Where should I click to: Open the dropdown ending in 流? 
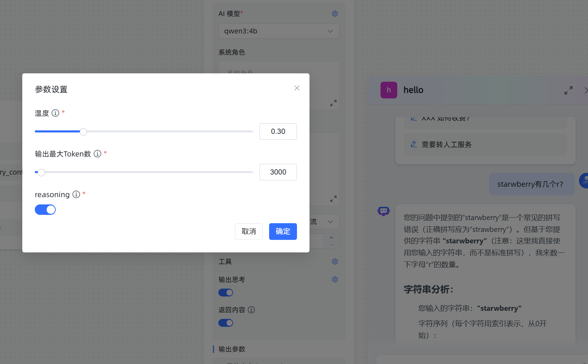[x=324, y=222]
